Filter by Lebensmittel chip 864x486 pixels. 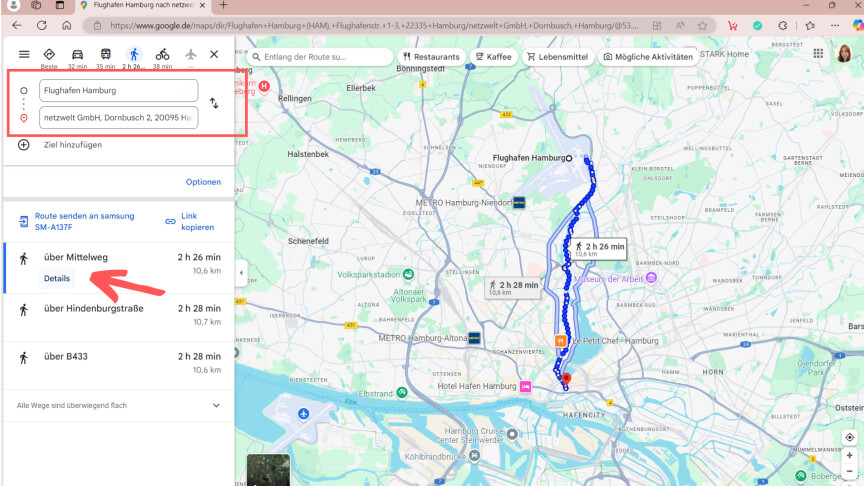pos(558,57)
